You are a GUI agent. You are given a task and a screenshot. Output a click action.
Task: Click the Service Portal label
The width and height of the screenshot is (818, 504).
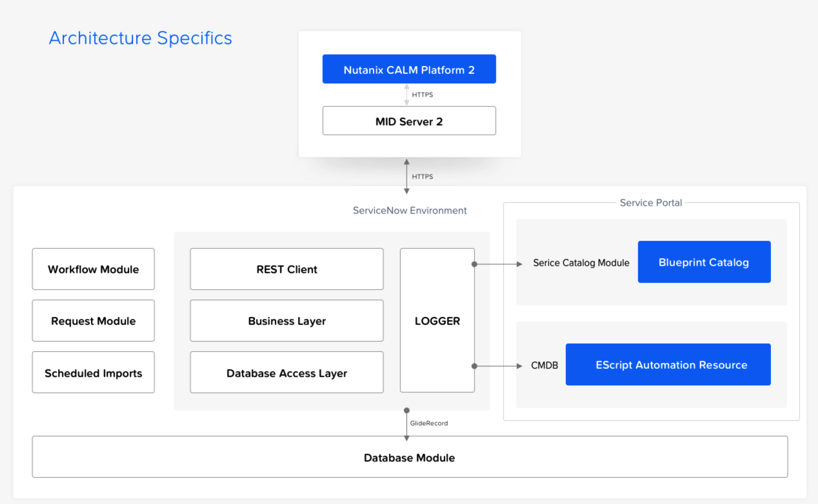[x=651, y=203]
